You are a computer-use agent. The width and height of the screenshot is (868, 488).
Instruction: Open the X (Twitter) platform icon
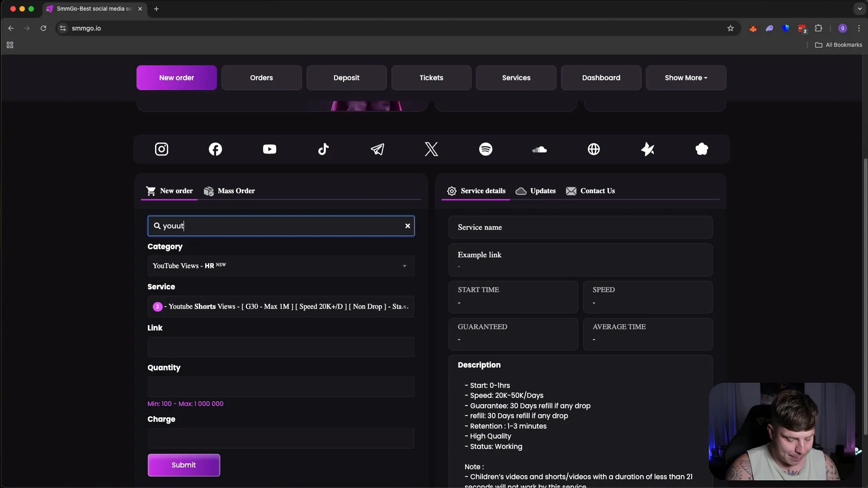[431, 149]
